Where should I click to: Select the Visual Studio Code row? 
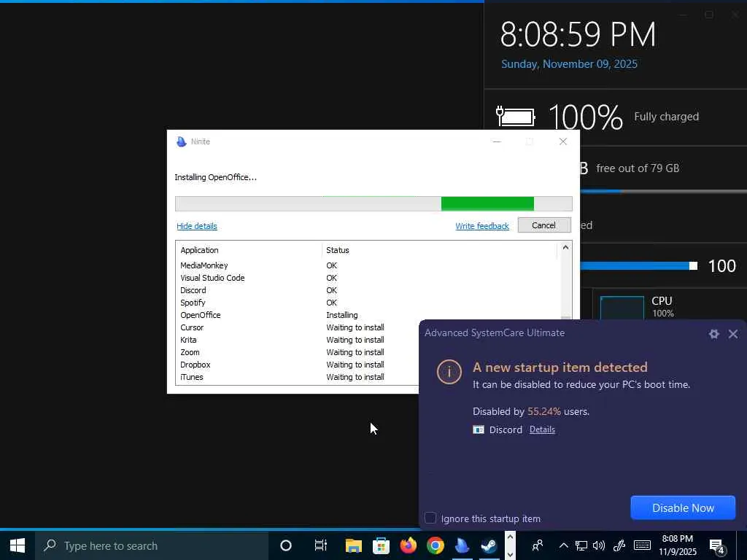click(x=368, y=278)
